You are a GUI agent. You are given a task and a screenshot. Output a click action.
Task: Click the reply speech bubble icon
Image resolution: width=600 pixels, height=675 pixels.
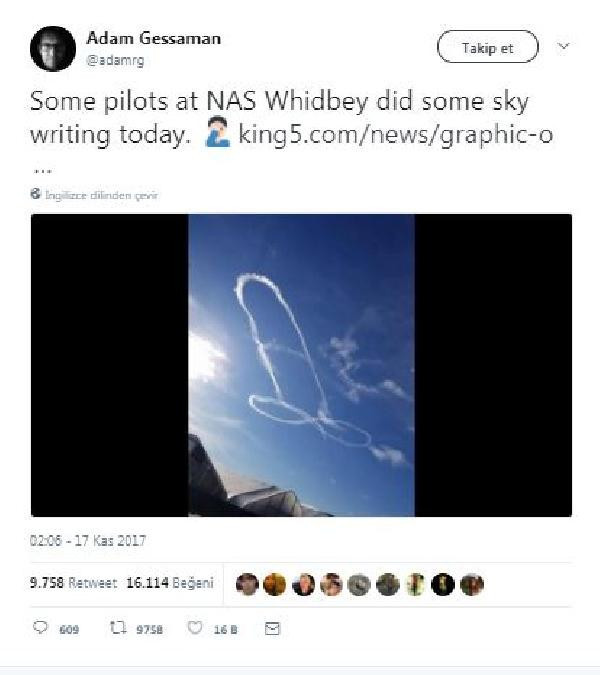40,628
